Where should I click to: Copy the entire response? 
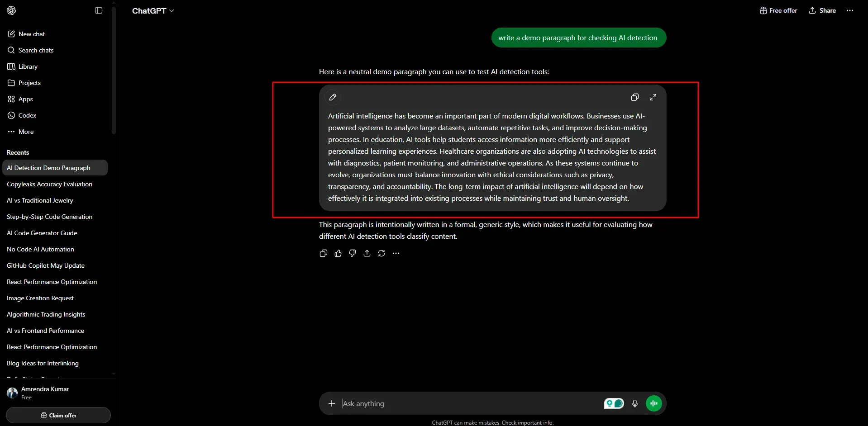click(x=323, y=253)
